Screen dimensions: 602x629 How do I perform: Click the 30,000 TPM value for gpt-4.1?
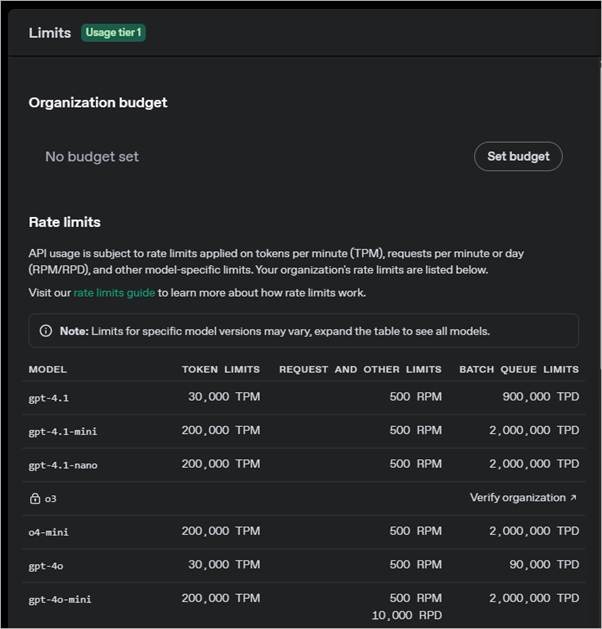[x=224, y=397]
